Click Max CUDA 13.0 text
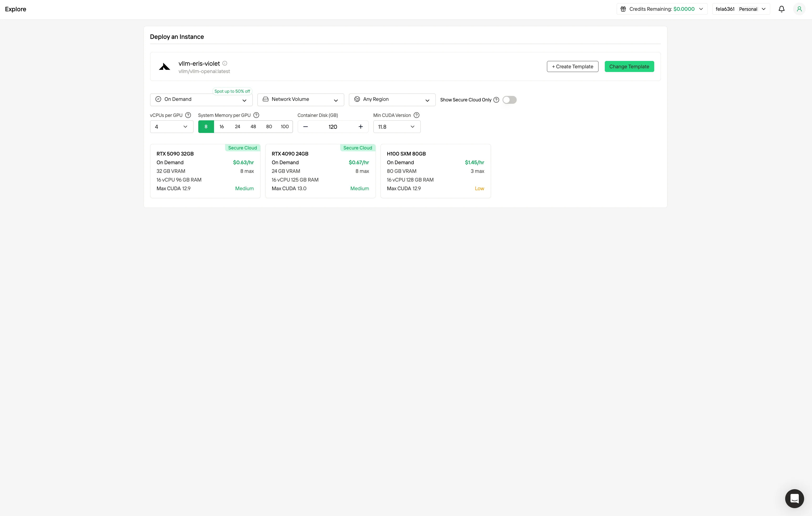The width and height of the screenshot is (812, 516). [289, 189]
